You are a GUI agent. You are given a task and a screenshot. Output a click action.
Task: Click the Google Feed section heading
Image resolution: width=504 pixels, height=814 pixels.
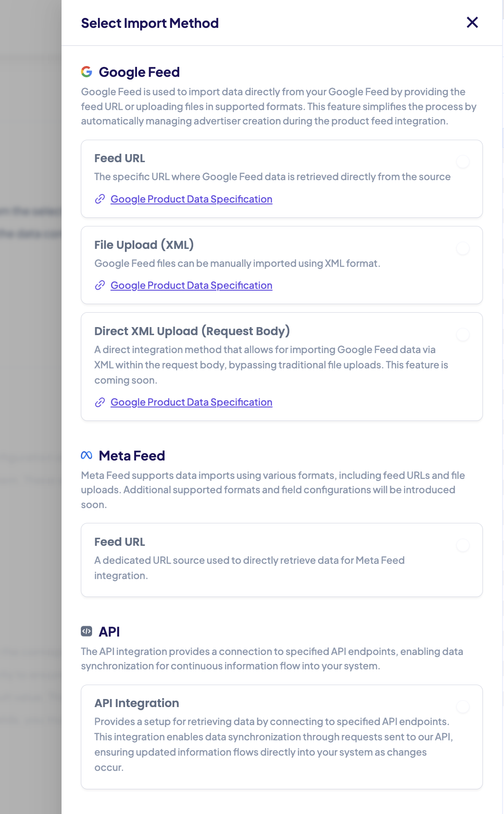coord(139,72)
